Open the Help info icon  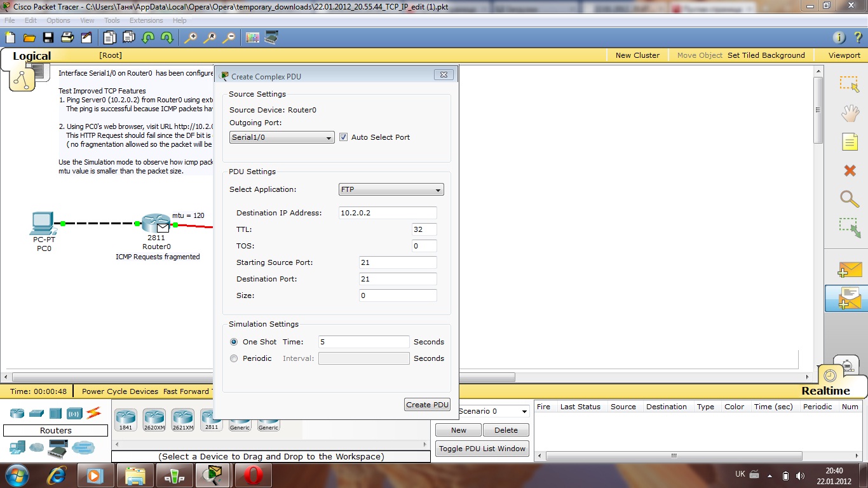click(x=839, y=37)
